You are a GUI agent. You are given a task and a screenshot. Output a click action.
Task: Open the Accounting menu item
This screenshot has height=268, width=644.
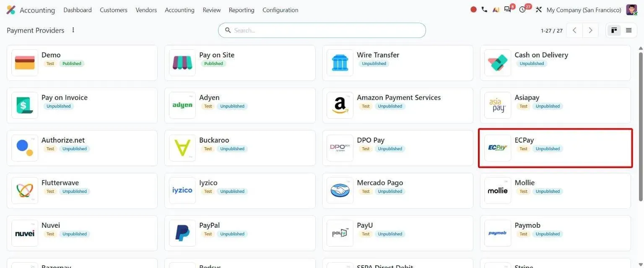[x=179, y=10]
